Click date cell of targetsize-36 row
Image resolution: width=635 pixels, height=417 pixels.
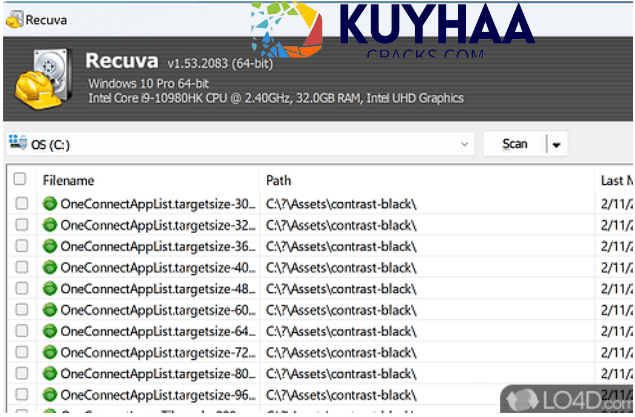(617, 247)
